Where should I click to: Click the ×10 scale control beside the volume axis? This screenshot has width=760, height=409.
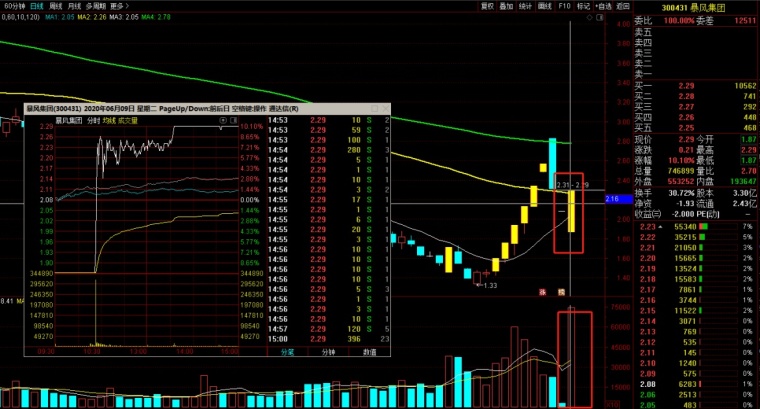(613, 404)
